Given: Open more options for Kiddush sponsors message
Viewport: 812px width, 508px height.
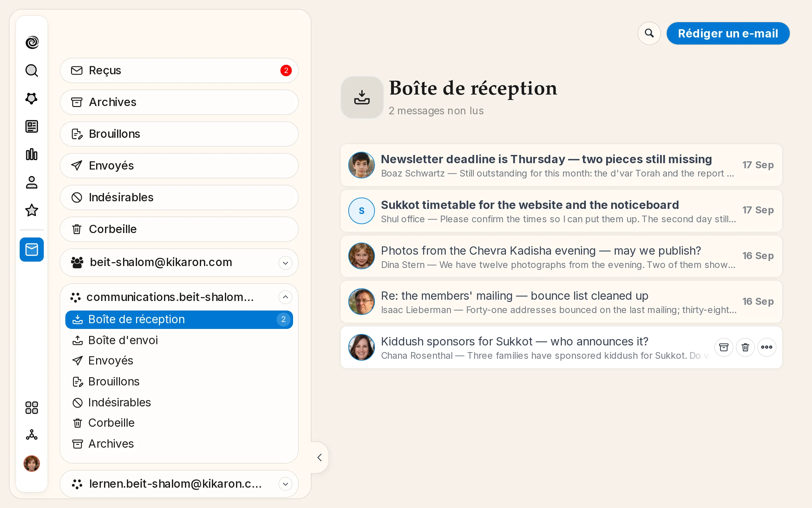Looking at the screenshot, I should point(767,347).
